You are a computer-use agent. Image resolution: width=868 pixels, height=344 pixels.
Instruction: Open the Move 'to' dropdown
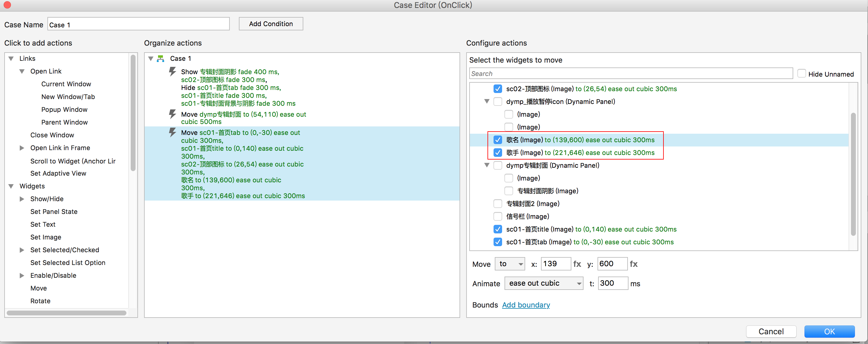510,264
